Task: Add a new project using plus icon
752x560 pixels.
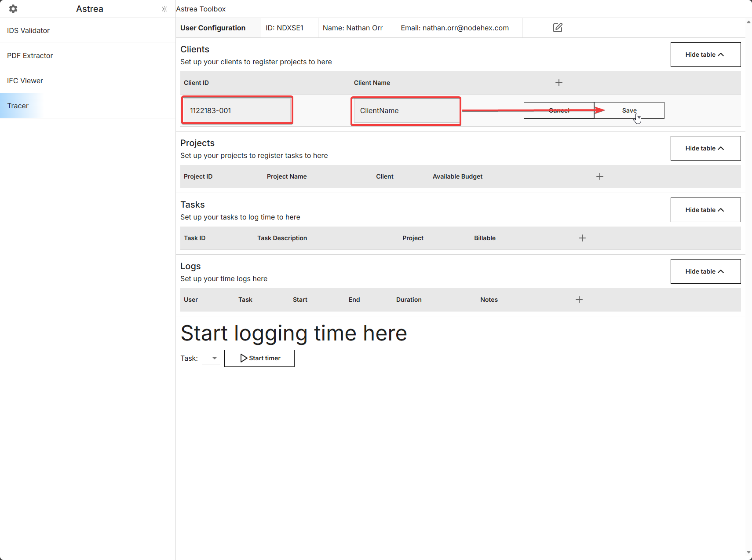Action: pyautogui.click(x=600, y=176)
